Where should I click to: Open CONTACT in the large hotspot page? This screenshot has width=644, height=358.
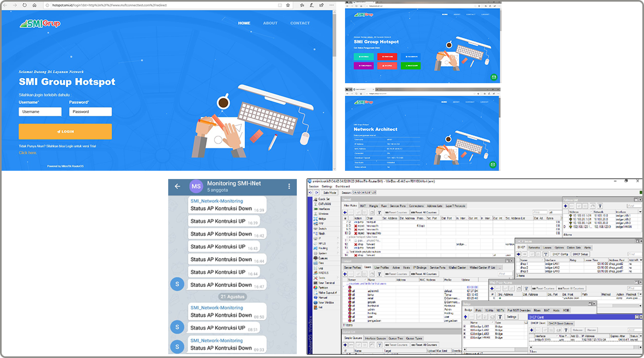(x=300, y=23)
